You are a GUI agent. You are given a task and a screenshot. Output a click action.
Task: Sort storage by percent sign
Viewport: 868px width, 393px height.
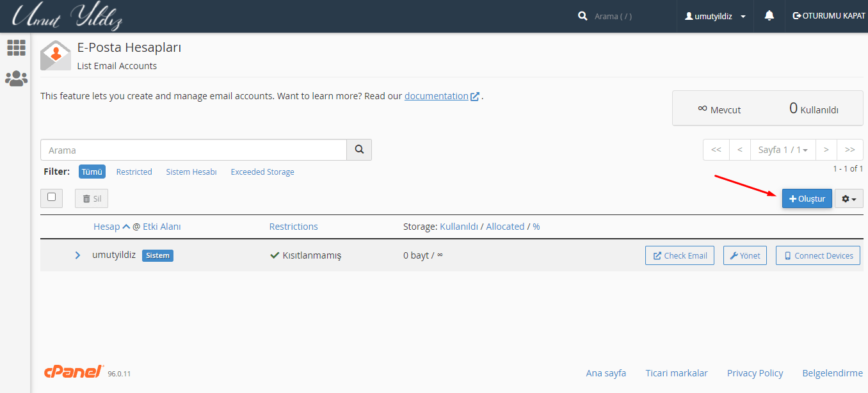click(x=536, y=227)
